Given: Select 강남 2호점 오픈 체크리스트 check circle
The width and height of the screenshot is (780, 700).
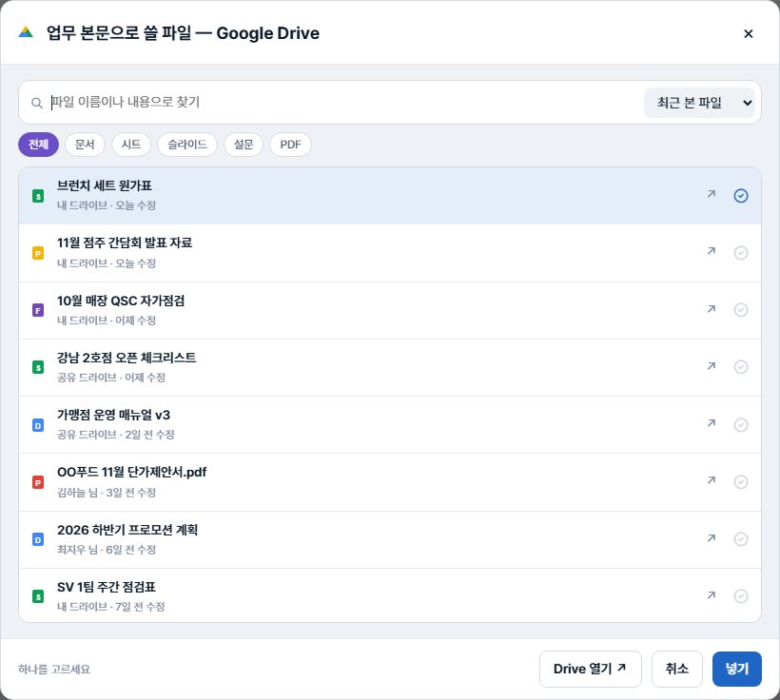Looking at the screenshot, I should pyautogui.click(x=741, y=367).
